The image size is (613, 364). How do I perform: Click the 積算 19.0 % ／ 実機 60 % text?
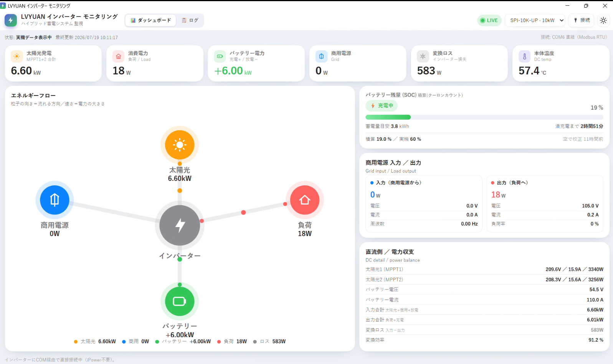tap(393, 139)
